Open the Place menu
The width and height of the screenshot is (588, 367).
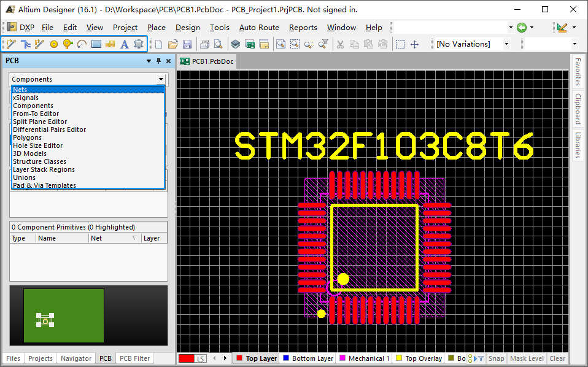pyautogui.click(x=157, y=28)
